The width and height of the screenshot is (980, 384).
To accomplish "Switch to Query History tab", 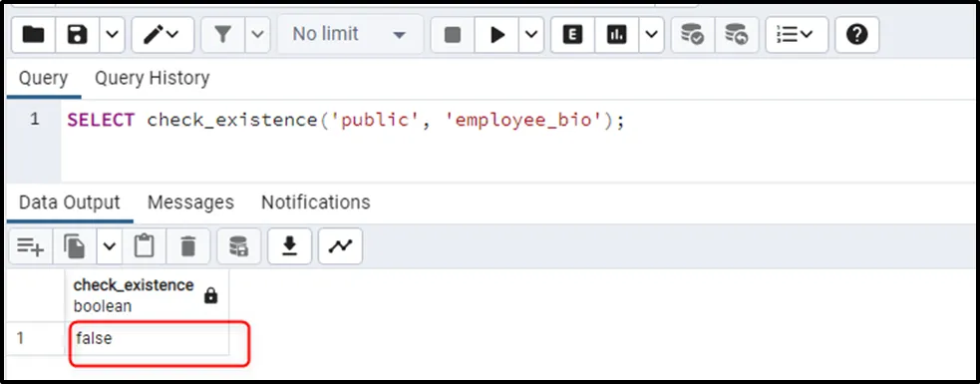I will (x=152, y=78).
